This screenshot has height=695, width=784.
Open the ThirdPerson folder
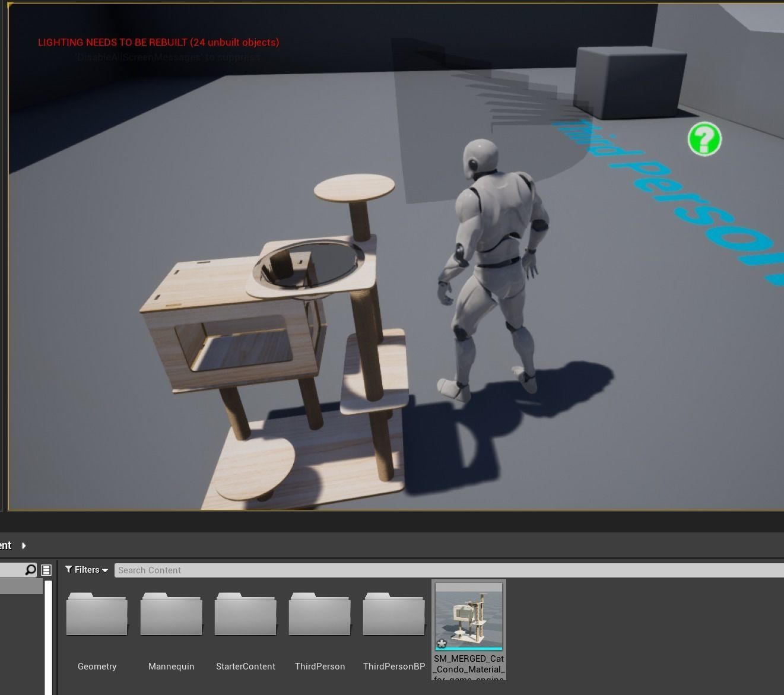click(x=319, y=614)
